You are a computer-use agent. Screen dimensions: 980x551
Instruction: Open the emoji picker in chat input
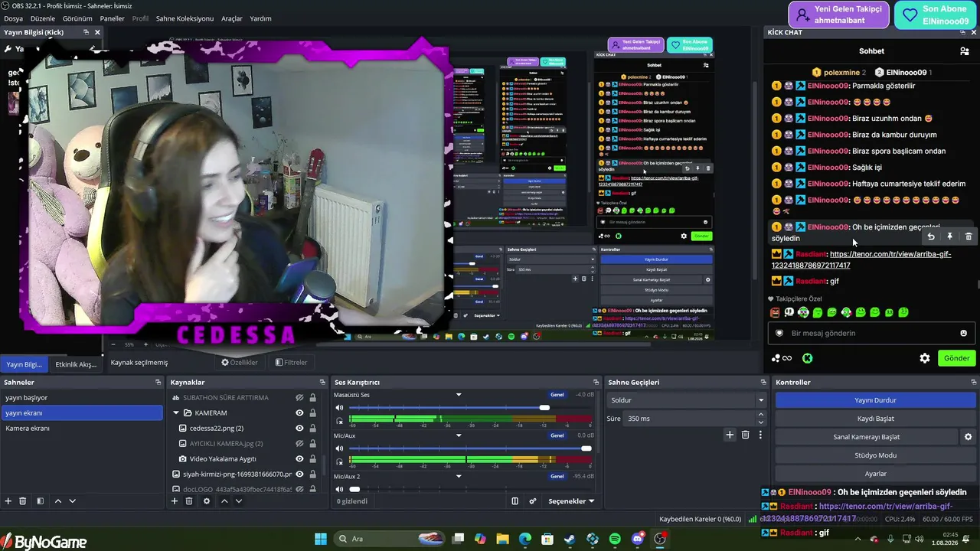963,333
